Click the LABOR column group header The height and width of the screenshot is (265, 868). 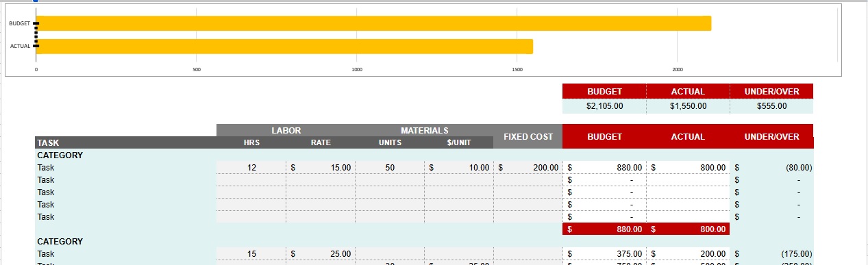point(286,130)
